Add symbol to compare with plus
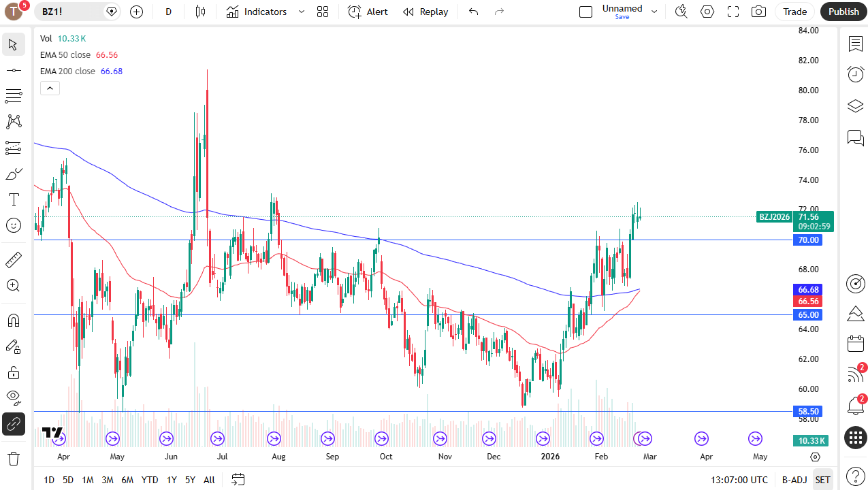This screenshot has width=868, height=490. (x=136, y=12)
